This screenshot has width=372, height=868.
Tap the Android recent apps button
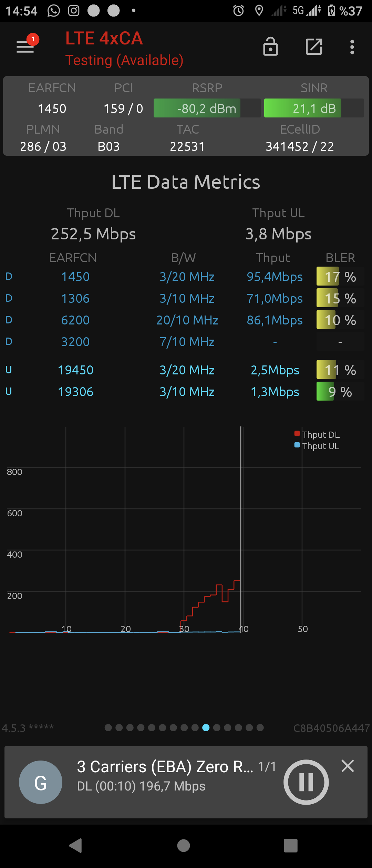[291, 845]
